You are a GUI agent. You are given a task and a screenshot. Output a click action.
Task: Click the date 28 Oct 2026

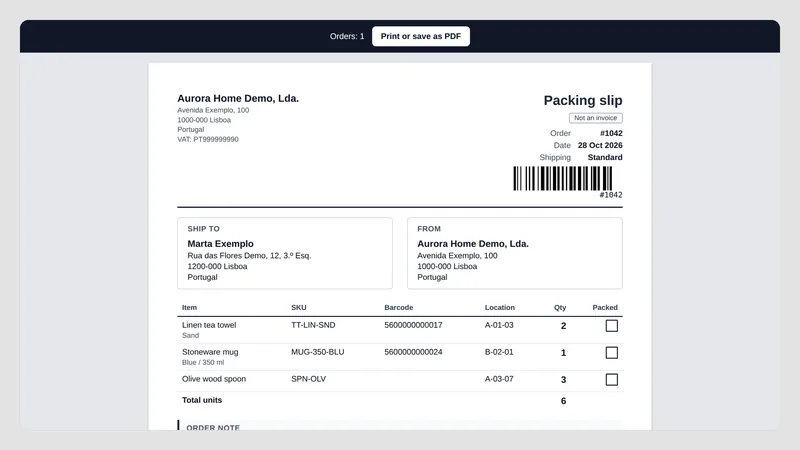[600, 145]
